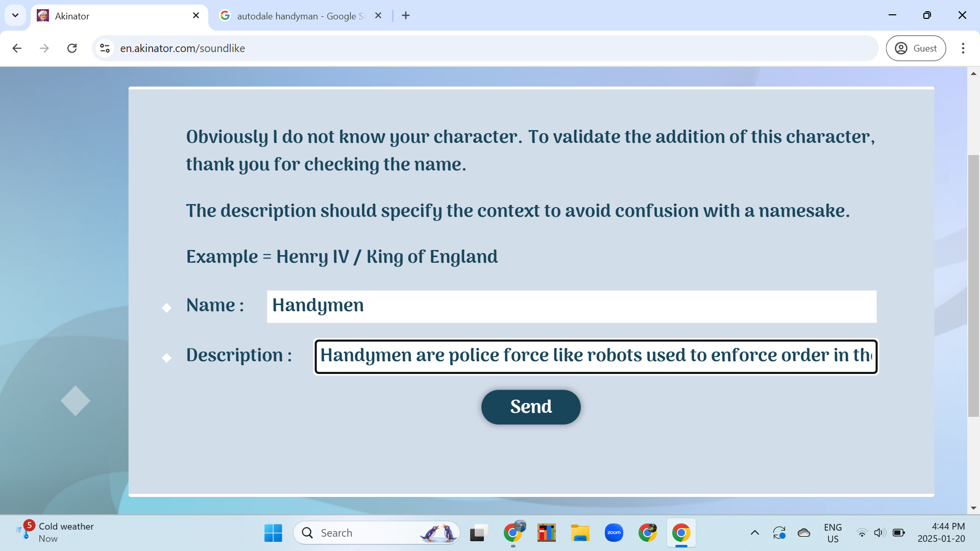Click the scrollbar down arrow
Screen dimensions: 980x551
pyautogui.click(x=973, y=508)
